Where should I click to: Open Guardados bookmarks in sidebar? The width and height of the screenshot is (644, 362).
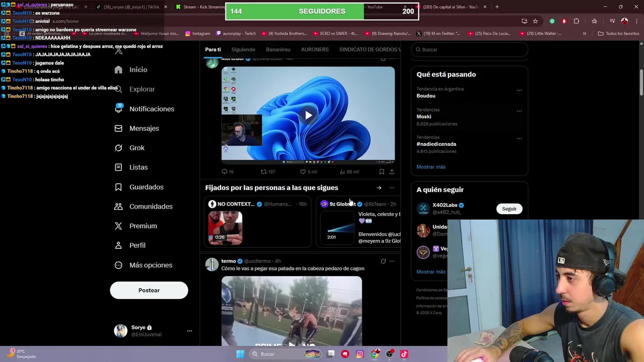pyautogui.click(x=139, y=187)
